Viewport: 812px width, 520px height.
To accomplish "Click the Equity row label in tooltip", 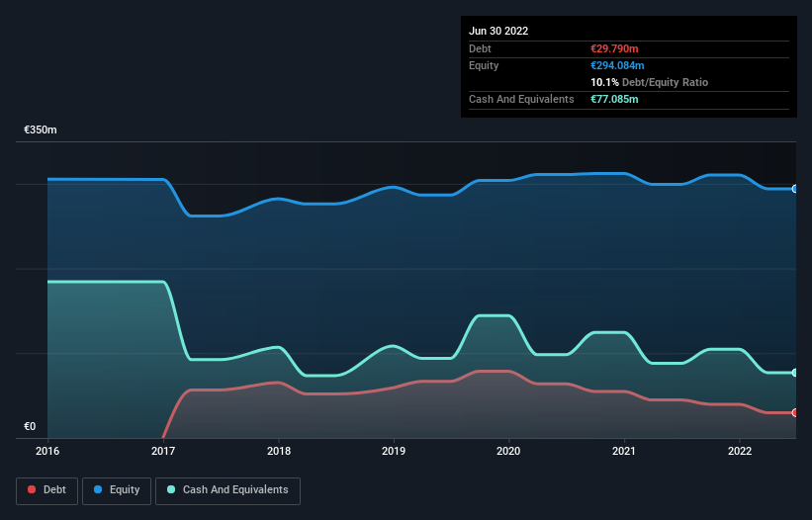I will (x=484, y=65).
